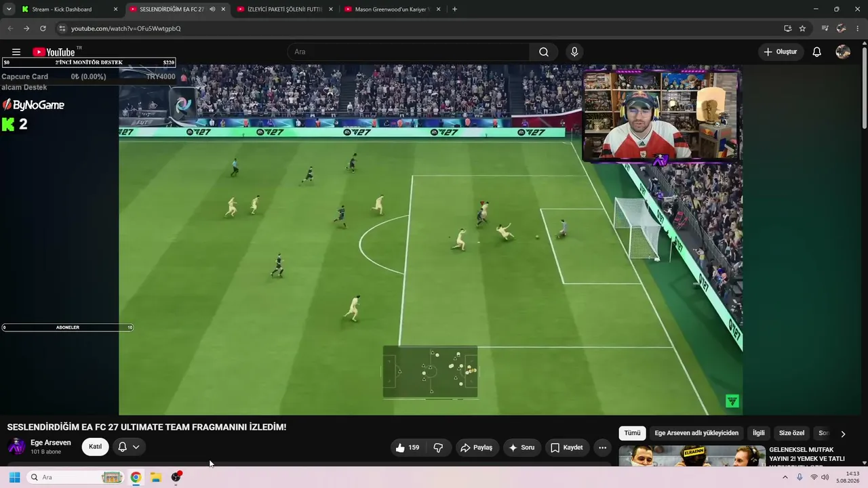The width and height of the screenshot is (868, 488).
Task: Open the Windows Start menu
Action: pos(14,477)
